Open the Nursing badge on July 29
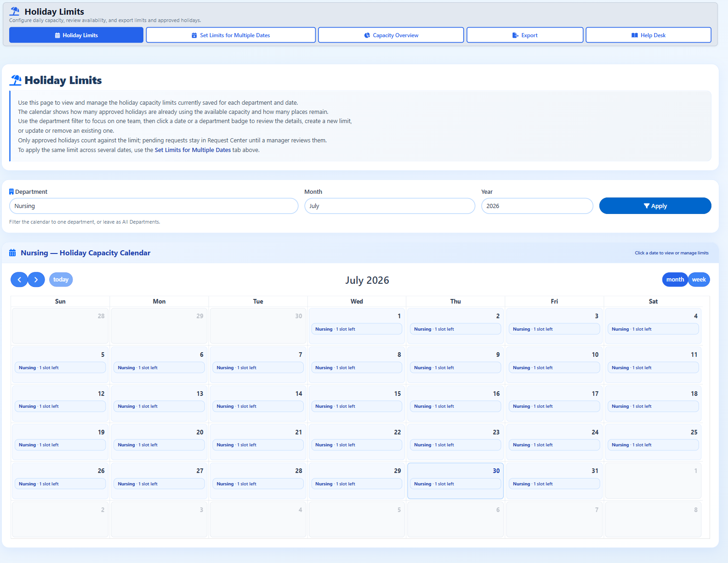This screenshot has width=728, height=563. tap(357, 484)
